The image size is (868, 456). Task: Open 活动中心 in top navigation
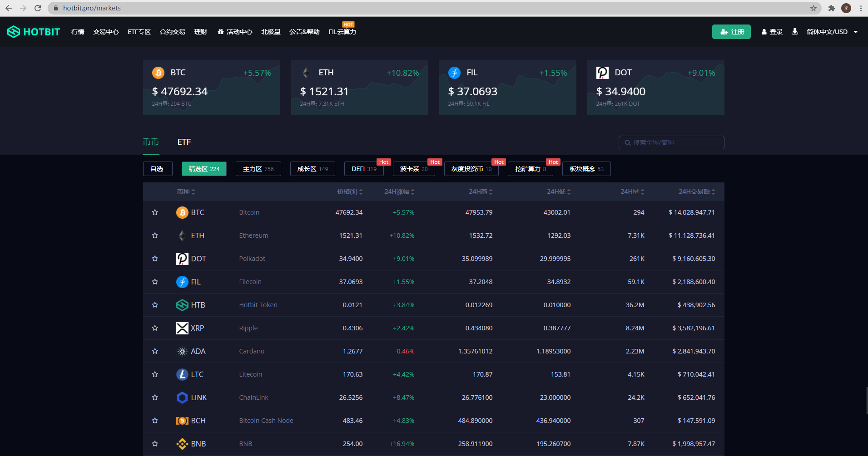pos(235,32)
